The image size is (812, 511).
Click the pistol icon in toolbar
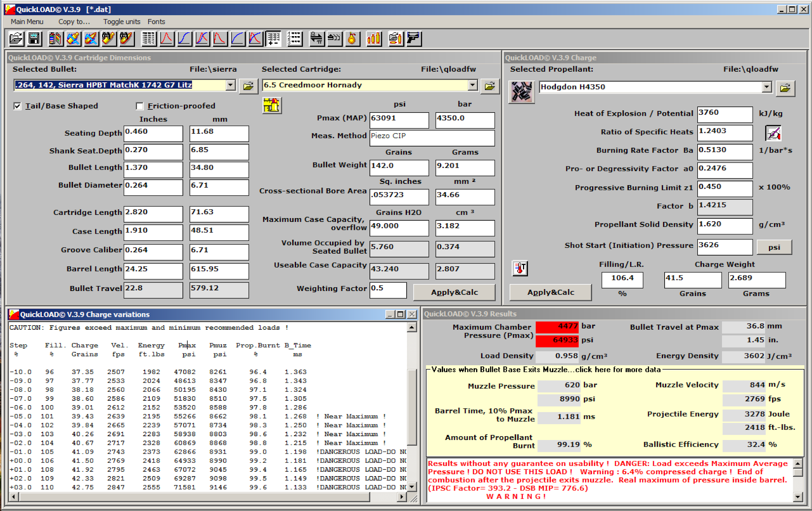414,38
